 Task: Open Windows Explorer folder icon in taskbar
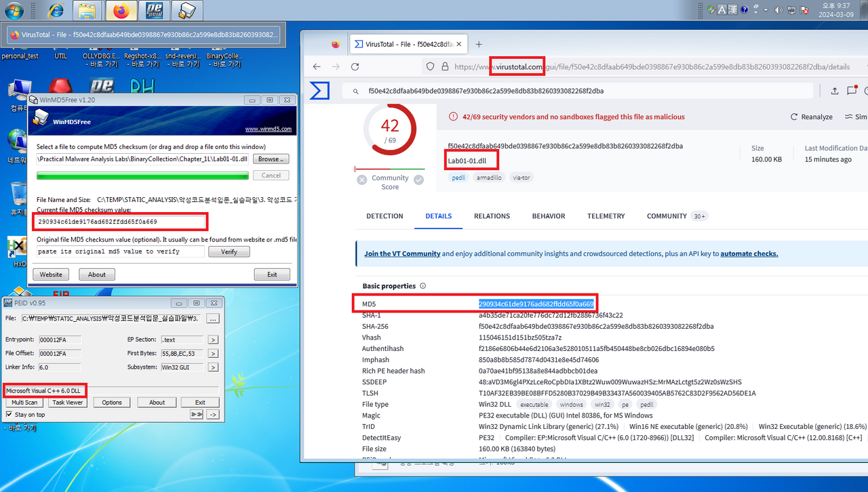(x=86, y=11)
